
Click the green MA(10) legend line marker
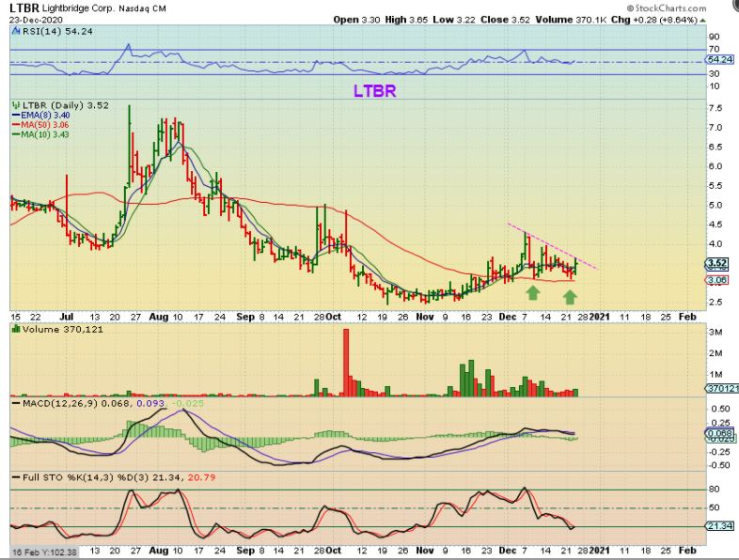click(x=17, y=134)
